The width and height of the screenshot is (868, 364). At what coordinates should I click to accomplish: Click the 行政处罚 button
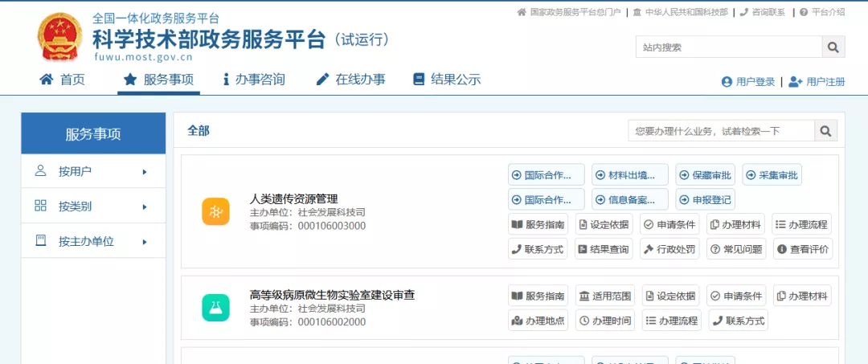pos(669,249)
